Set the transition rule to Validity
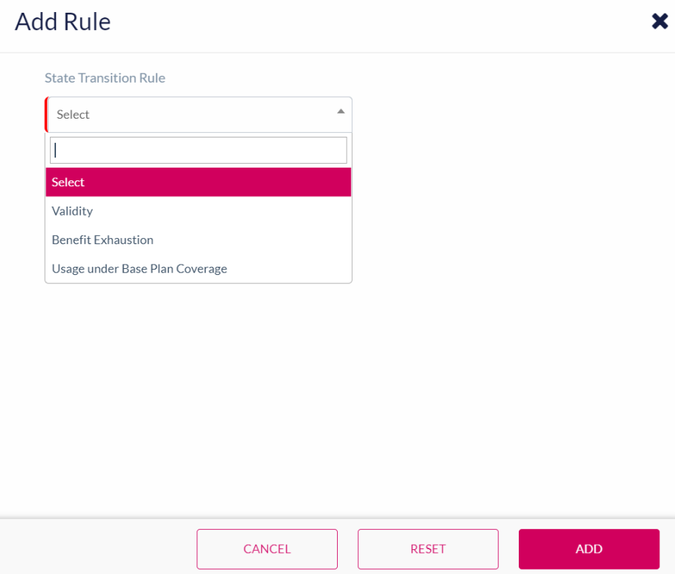This screenshot has height=574, width=675. coord(73,211)
